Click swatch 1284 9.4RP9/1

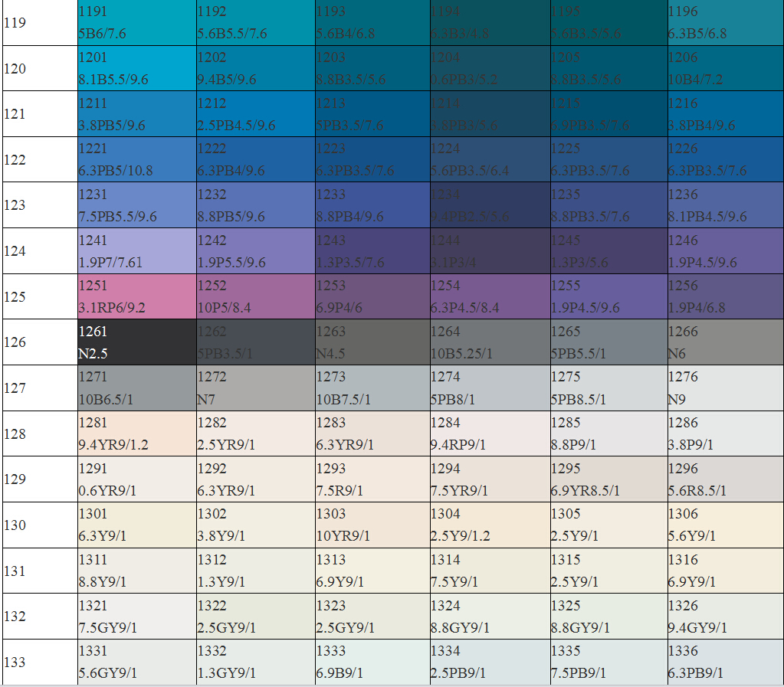[490, 433]
